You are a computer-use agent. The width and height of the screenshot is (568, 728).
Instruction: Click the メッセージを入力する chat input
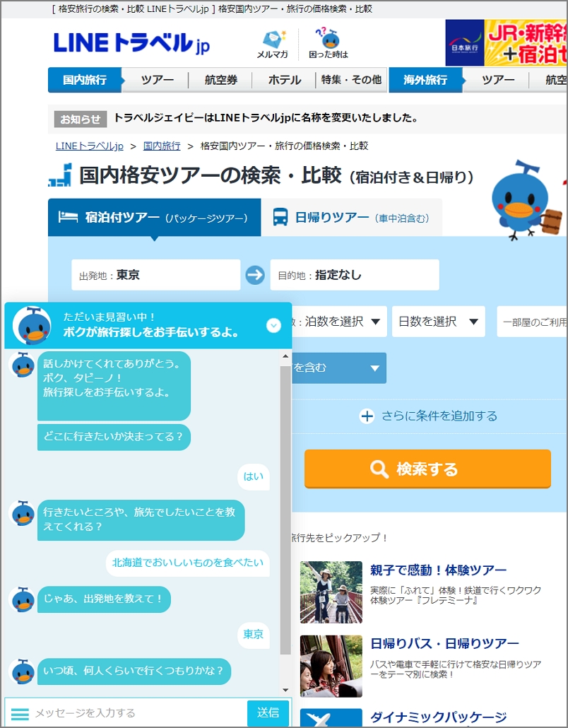click(139, 713)
